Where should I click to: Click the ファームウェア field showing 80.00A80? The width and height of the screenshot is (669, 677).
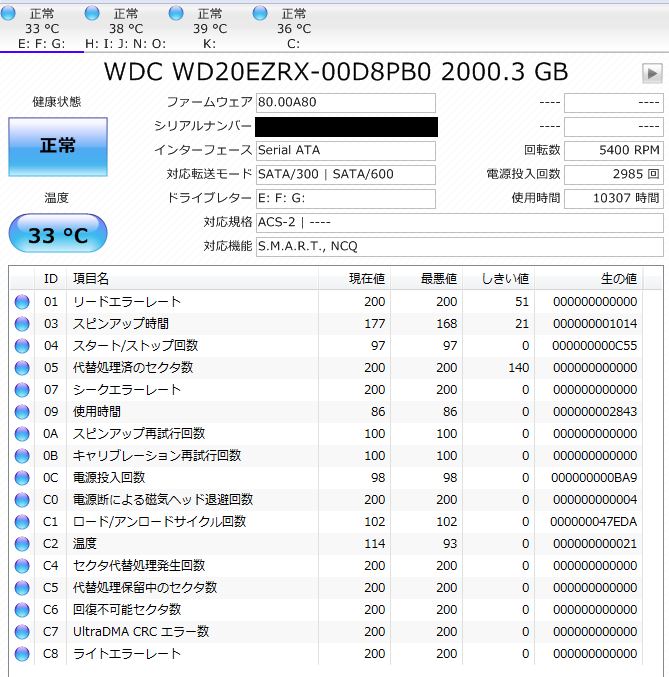tap(345, 103)
